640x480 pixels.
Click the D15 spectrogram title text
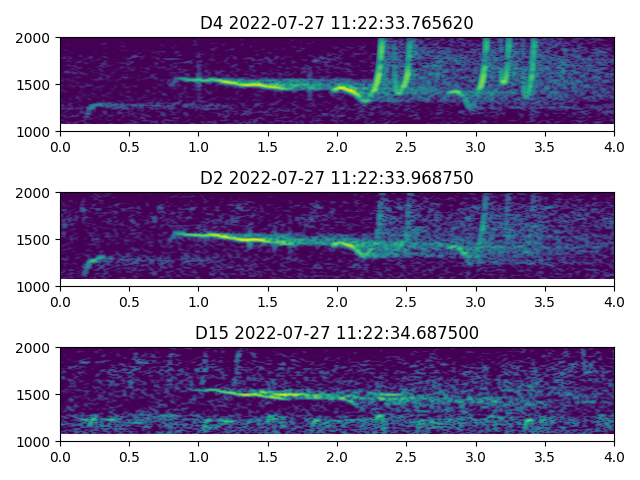[337, 333]
